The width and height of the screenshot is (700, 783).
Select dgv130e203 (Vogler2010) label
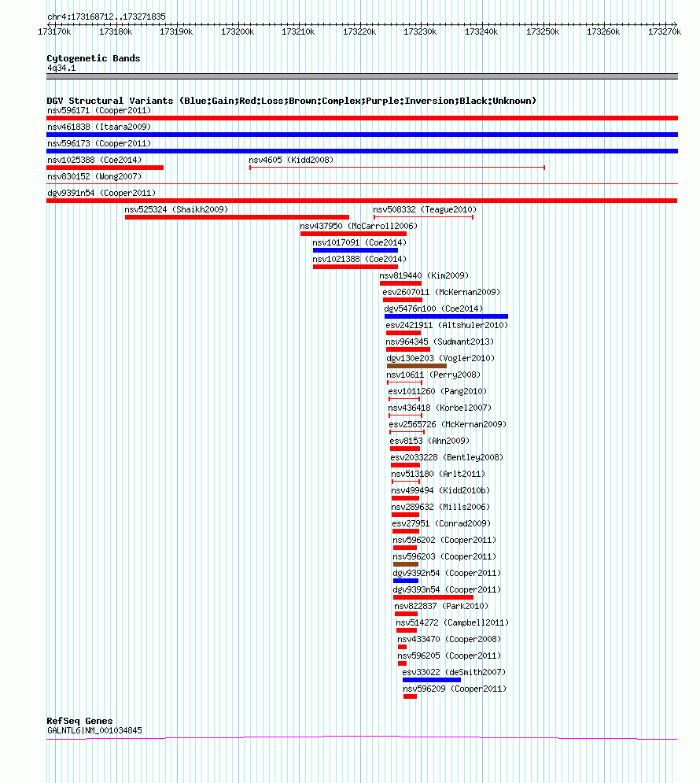click(x=440, y=357)
